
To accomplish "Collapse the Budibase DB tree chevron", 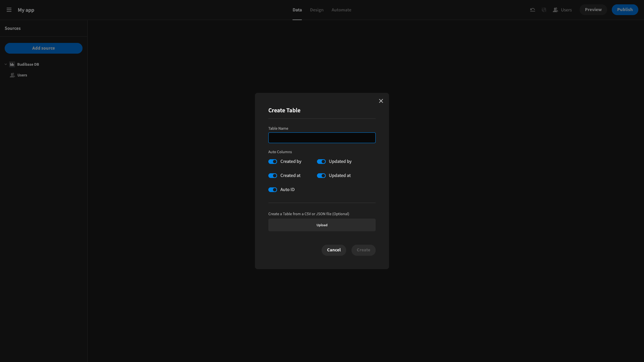I will click(x=6, y=64).
